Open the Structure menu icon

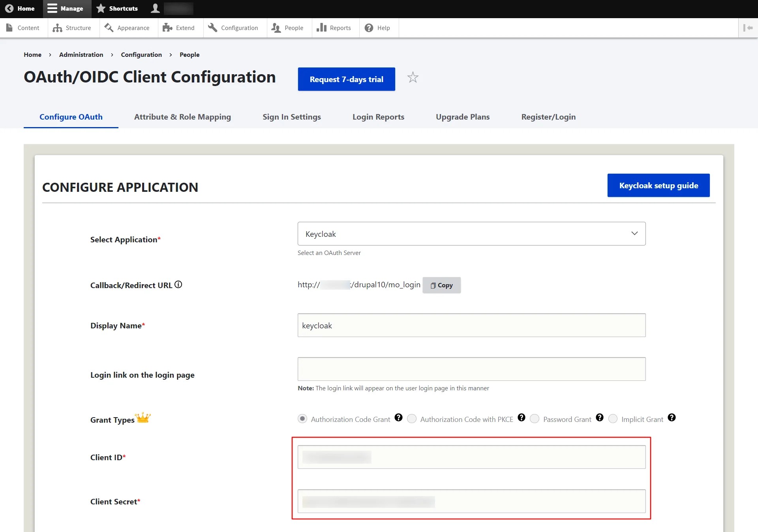58,28
